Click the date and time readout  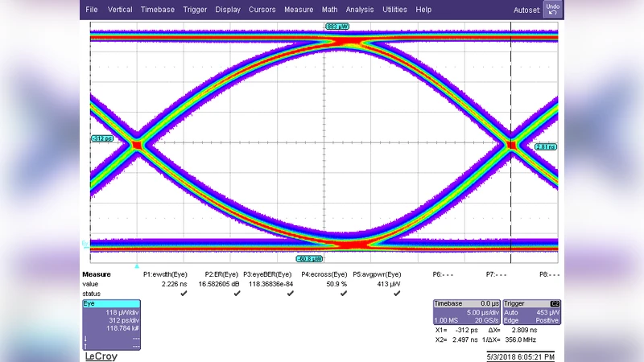coord(521,355)
